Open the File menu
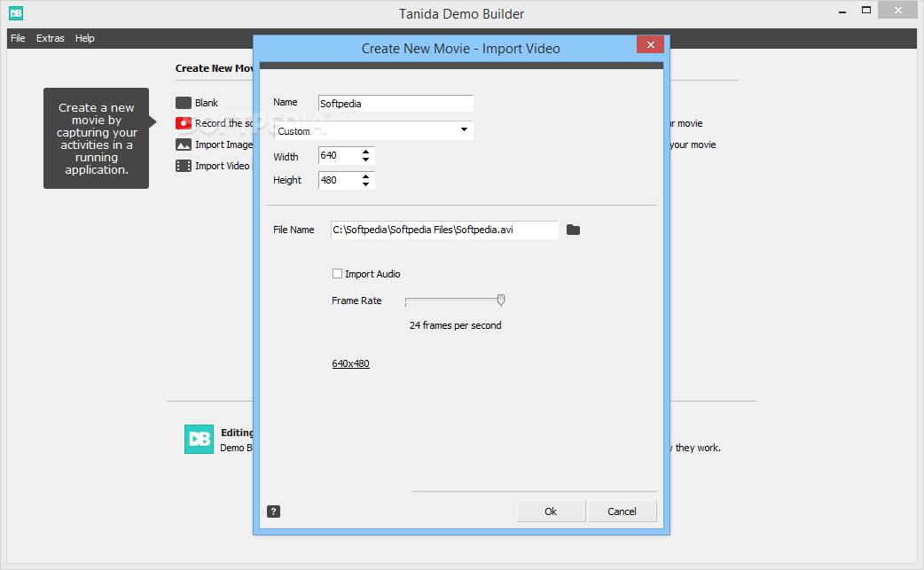Screen dimensions: 924x570 pyautogui.click(x=18, y=38)
